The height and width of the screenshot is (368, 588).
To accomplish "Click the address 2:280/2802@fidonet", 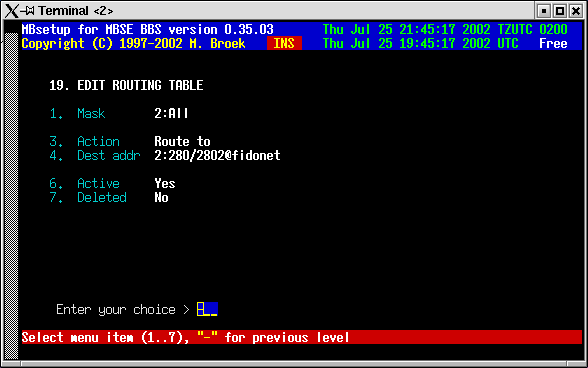I will pos(217,155).
